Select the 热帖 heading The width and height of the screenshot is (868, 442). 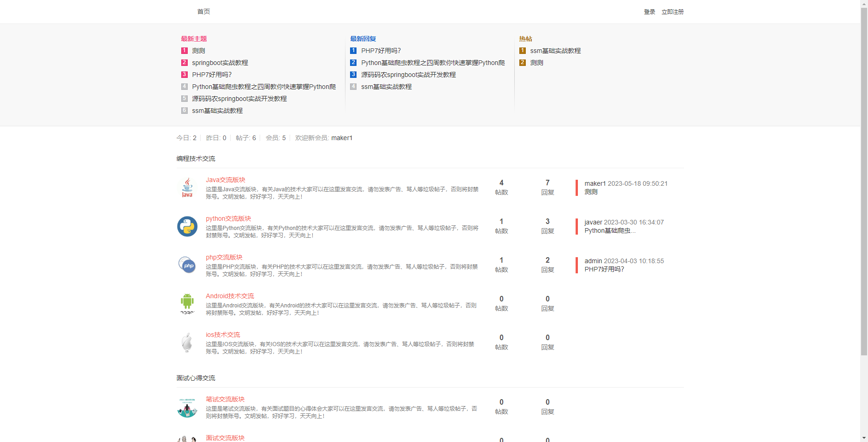(525, 39)
